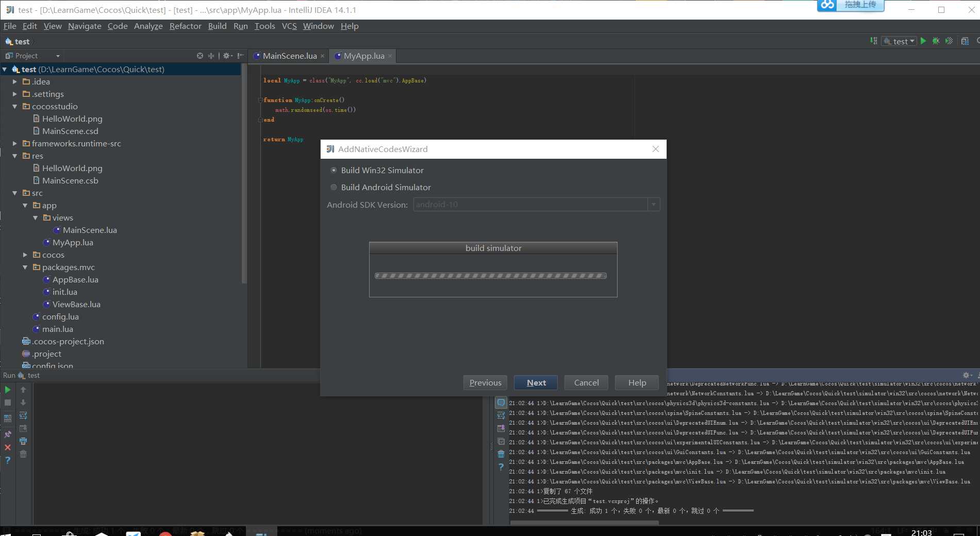Image resolution: width=980 pixels, height=536 pixels.
Task: Close the AddNativeCodesWizard dialog
Action: (x=656, y=149)
